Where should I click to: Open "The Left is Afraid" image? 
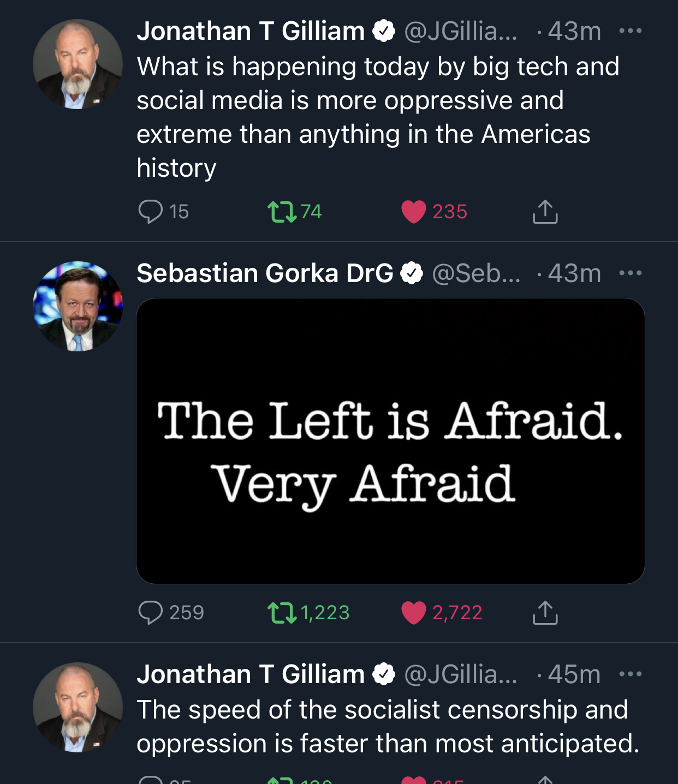(x=390, y=441)
